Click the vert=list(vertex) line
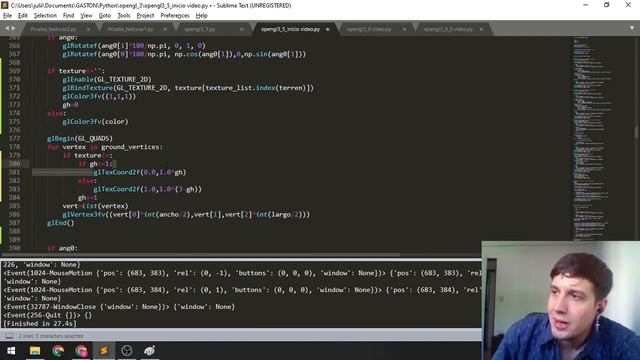Viewport: 640px width, 360px height. pos(95,206)
